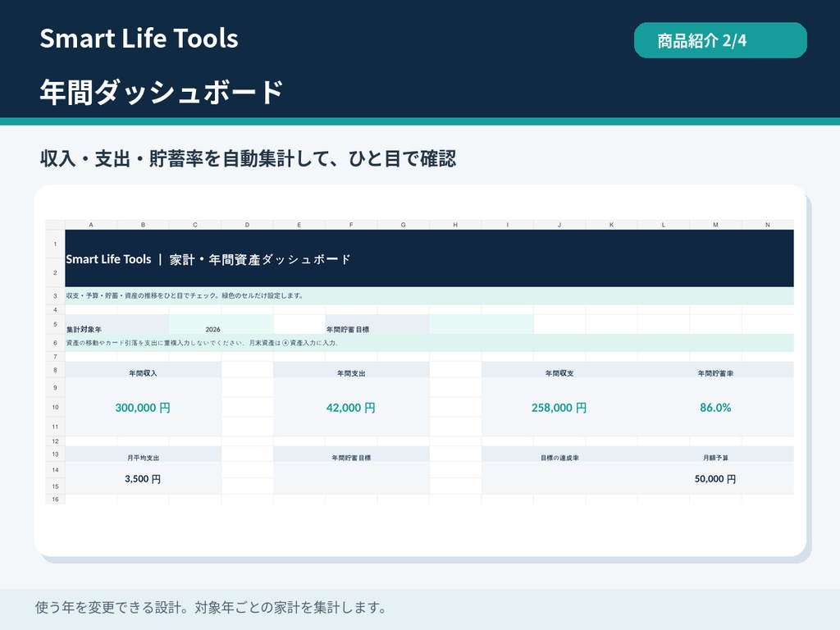Click the year cell showing 2026

click(221, 325)
